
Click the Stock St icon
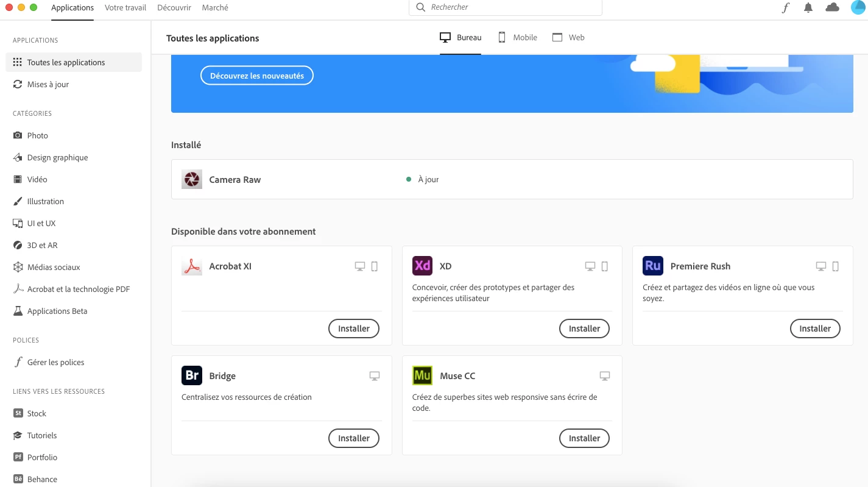click(18, 413)
